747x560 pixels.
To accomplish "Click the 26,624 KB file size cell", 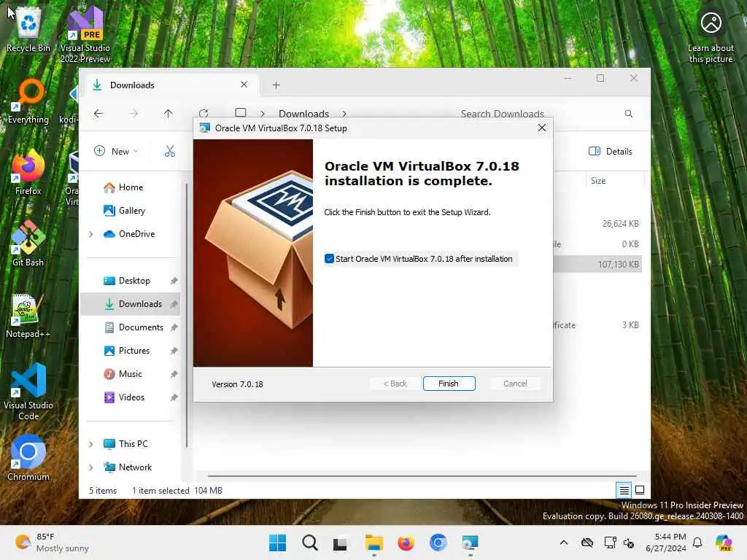I will (620, 223).
